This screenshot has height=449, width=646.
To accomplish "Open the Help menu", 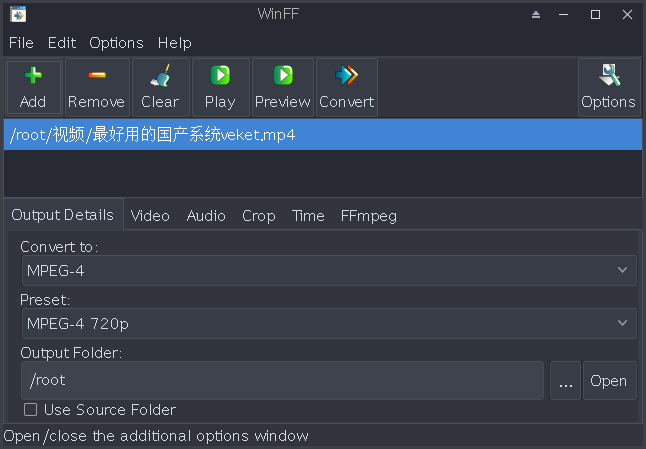I will coord(175,43).
